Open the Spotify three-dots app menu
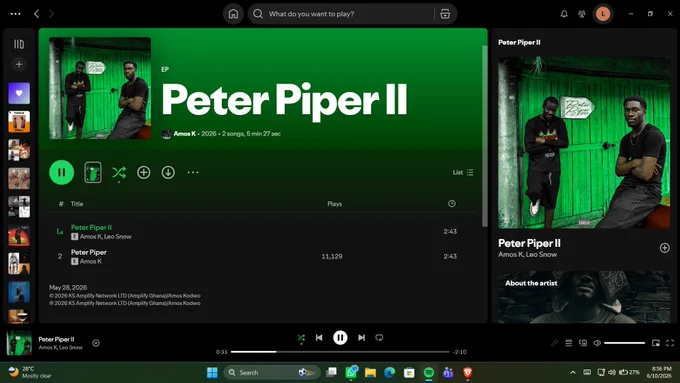680x383 pixels. tap(16, 14)
